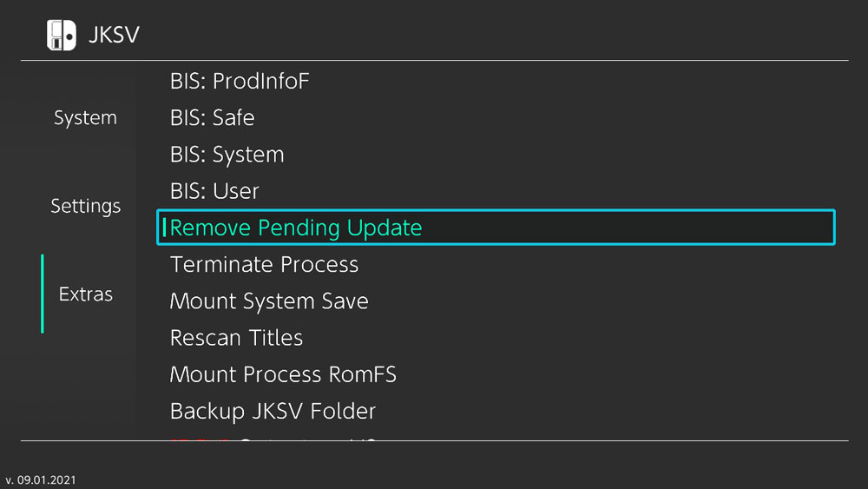Open BIS: Safe partition
868x489 pixels.
coord(212,118)
